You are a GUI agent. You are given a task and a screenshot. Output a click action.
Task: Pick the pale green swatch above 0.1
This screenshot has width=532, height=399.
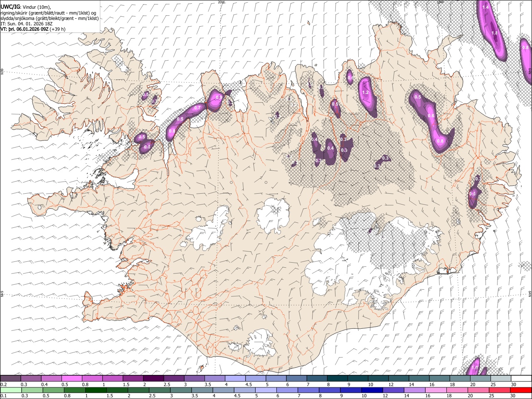[10, 390]
